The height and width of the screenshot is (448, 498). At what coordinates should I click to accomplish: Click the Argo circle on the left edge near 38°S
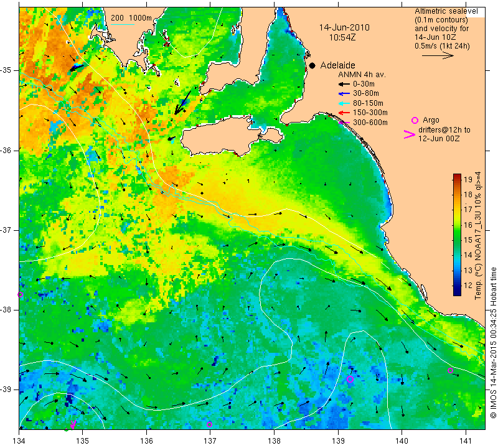pos(20,294)
